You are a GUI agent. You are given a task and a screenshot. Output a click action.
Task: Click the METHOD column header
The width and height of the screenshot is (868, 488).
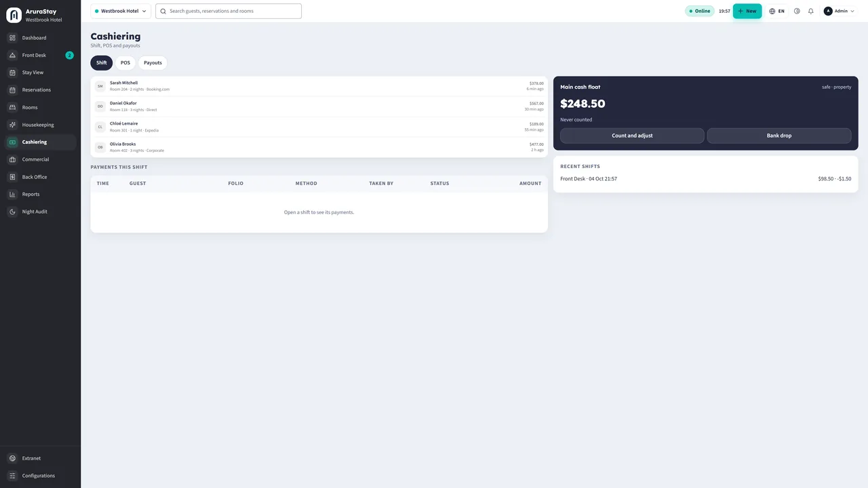tap(306, 184)
